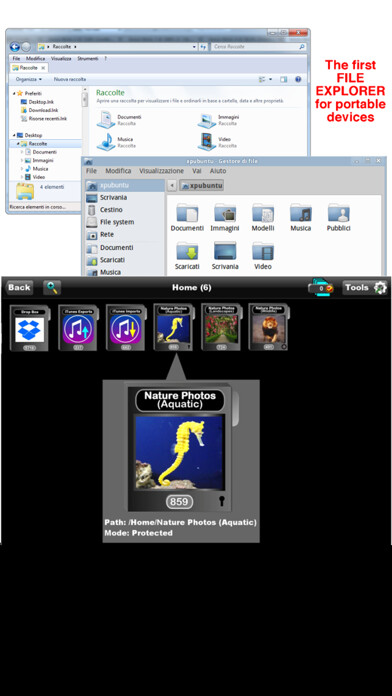This screenshot has height=696, width=392.
Task: Open the Nature Photos lion folder
Action: click(x=269, y=328)
